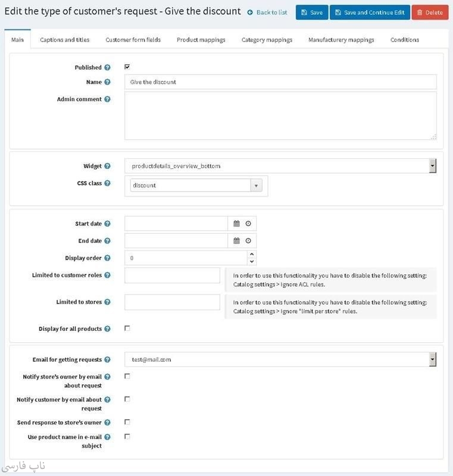Check Send response to store's owner

[127, 422]
